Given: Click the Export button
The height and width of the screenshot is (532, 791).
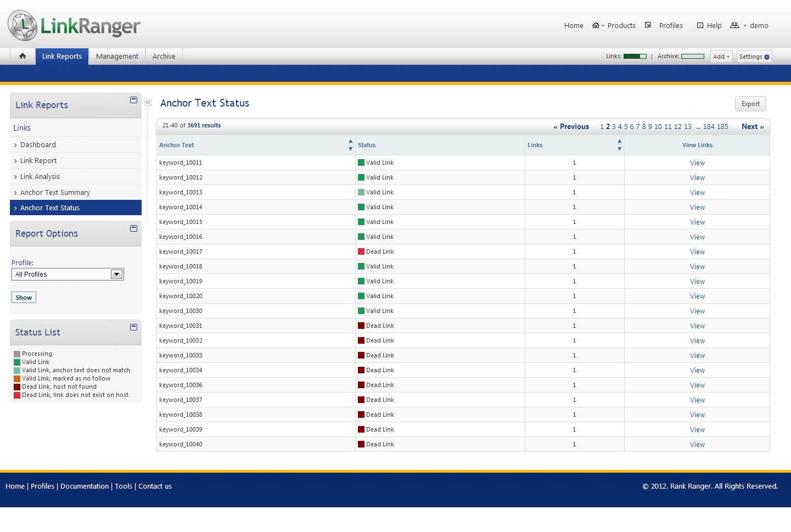Looking at the screenshot, I should click(x=750, y=104).
